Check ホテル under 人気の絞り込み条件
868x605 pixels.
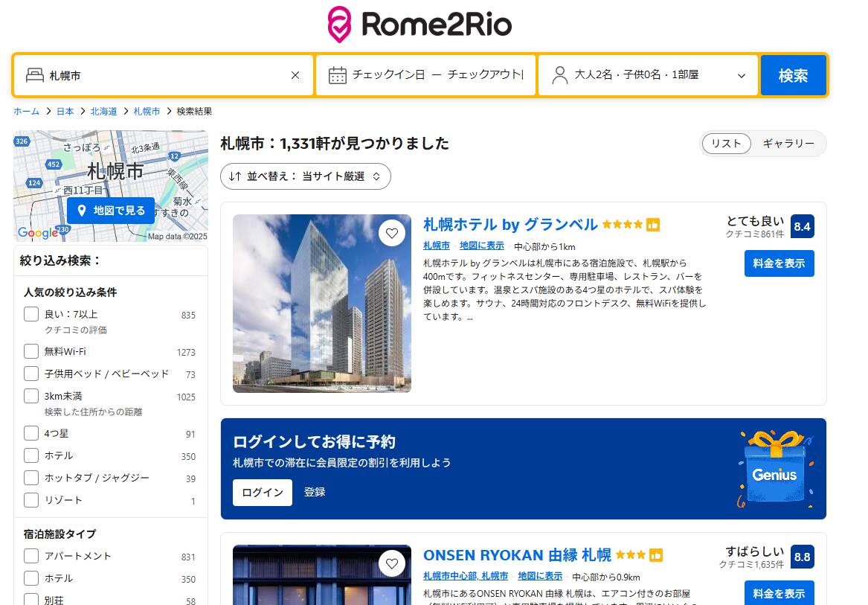[x=31, y=455]
